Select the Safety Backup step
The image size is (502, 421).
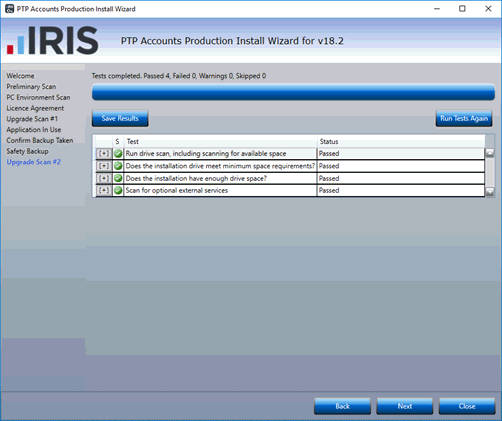pyautogui.click(x=28, y=151)
